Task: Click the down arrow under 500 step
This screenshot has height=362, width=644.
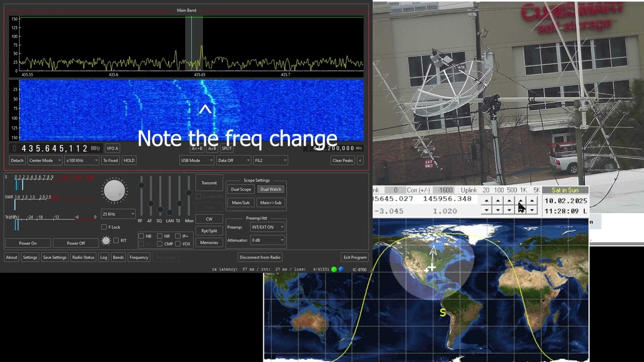Action: point(509,210)
